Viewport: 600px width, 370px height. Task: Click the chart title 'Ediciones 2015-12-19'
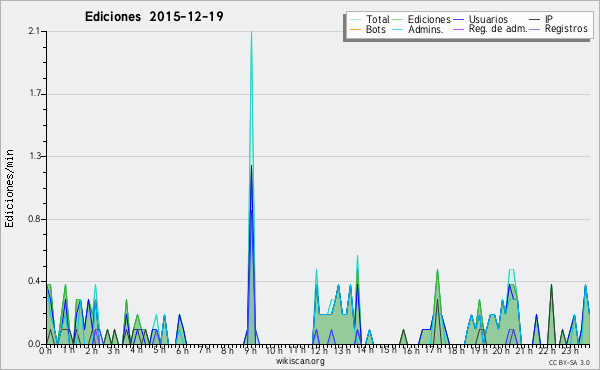[154, 17]
